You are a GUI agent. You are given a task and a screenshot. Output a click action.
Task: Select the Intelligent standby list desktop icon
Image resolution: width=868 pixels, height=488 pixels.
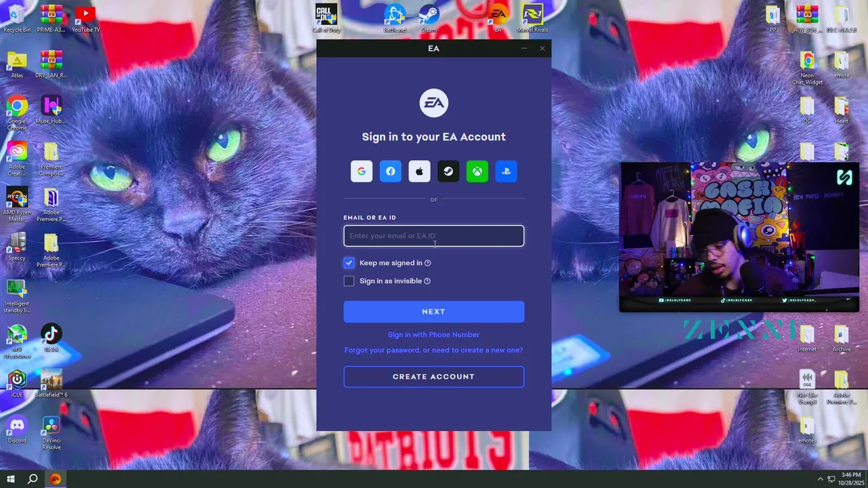(17, 296)
